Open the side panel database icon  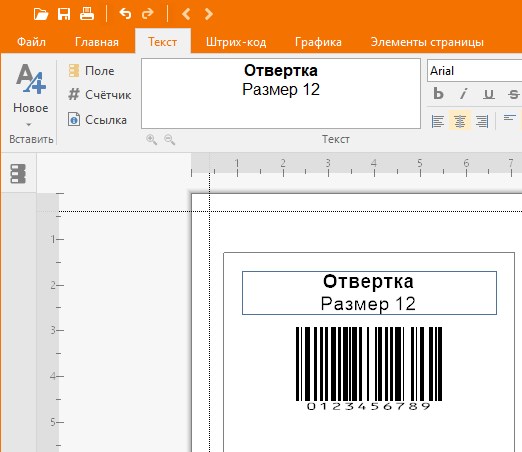18,174
